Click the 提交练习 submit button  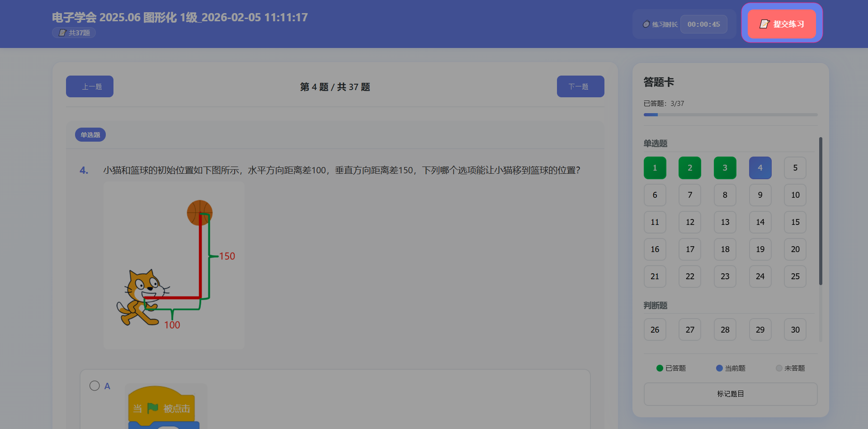click(x=782, y=24)
